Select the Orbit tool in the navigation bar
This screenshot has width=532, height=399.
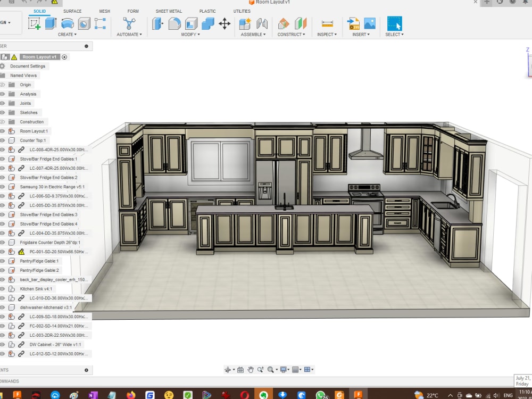pos(228,369)
